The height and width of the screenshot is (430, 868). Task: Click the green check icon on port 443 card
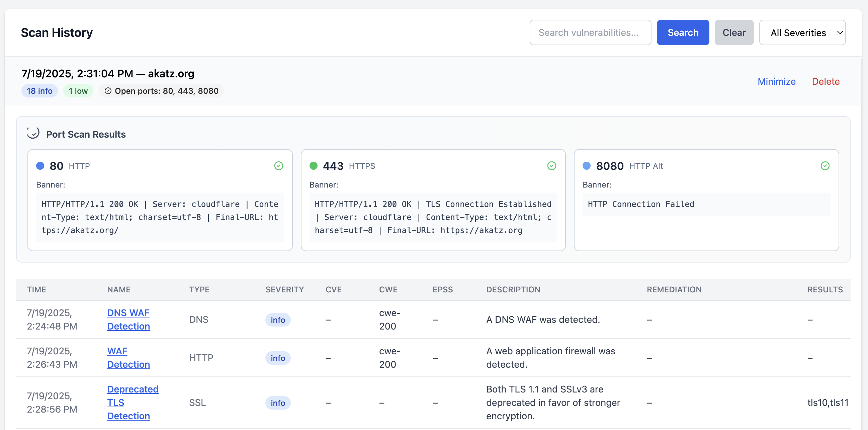(x=551, y=166)
